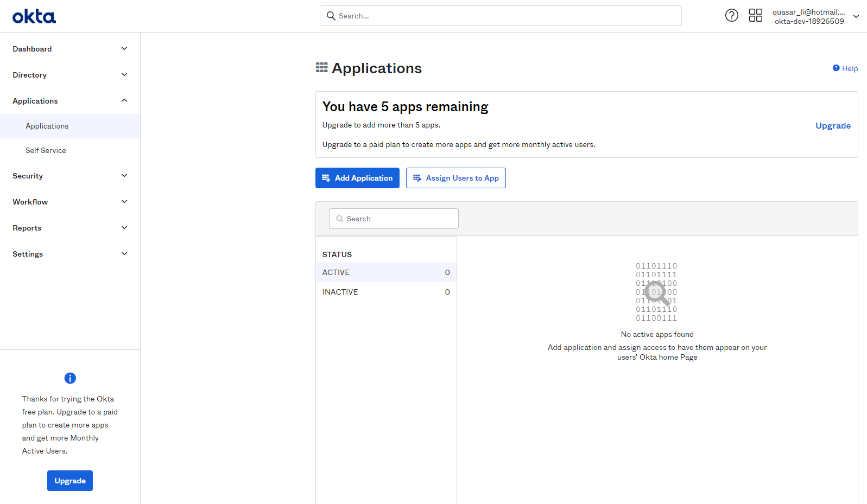Click the sidebar Upgrade button
The image size is (867, 504).
pos(70,481)
